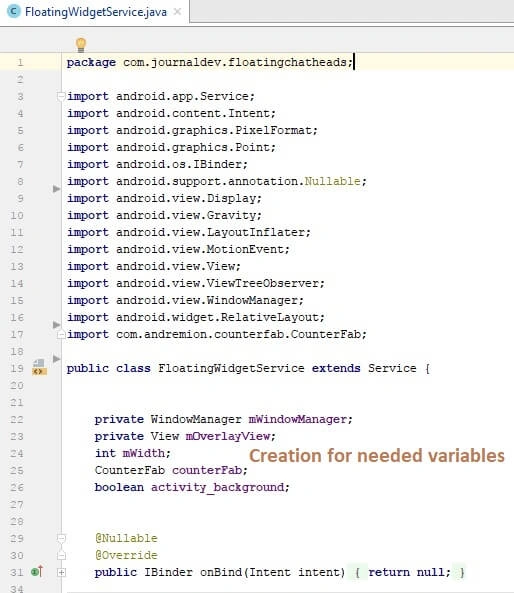Click the yellow lightbulb intention icon
Viewport: 514px width, 593px height.
pyautogui.click(x=81, y=45)
